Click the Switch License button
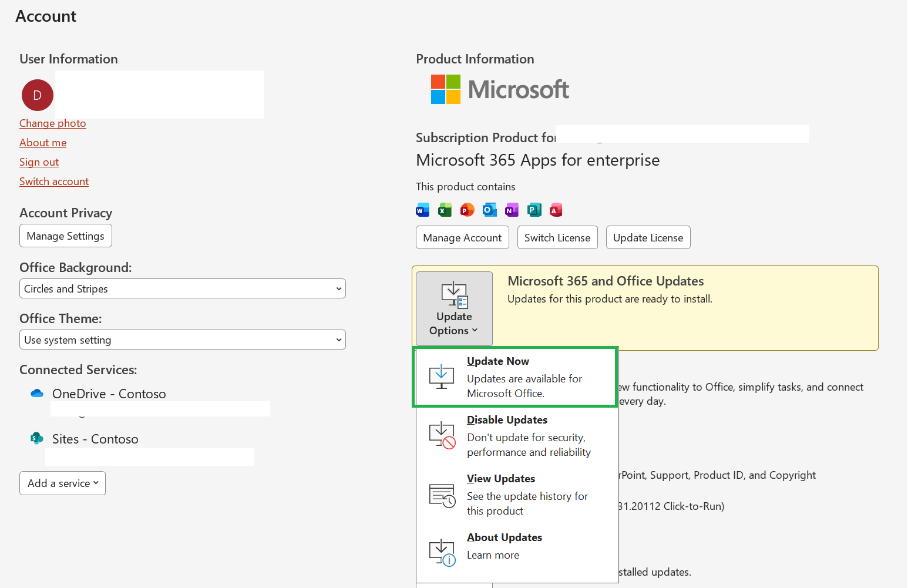 (557, 237)
